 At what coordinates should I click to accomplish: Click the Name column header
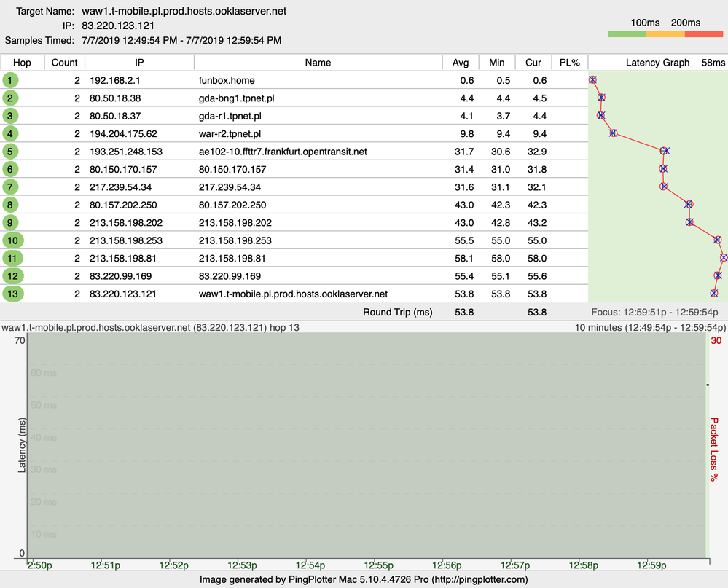point(318,63)
